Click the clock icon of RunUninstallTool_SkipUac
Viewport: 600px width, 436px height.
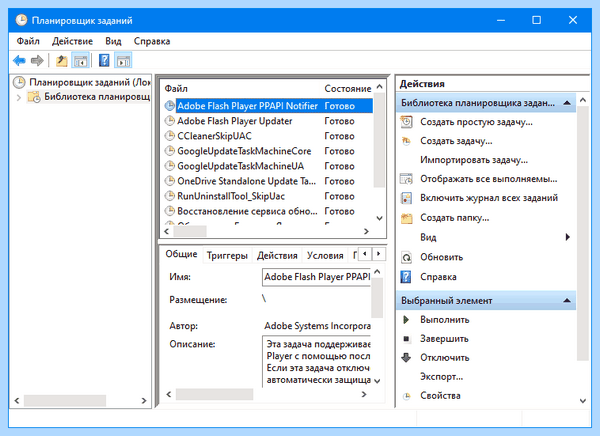[x=169, y=196]
